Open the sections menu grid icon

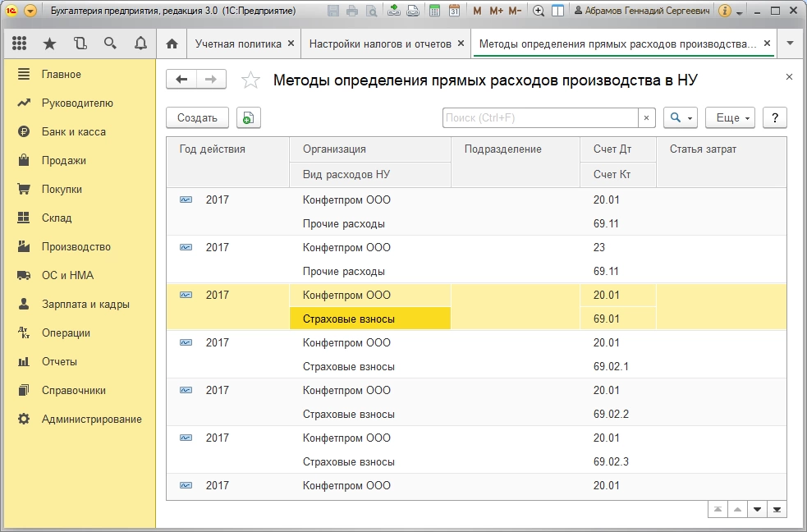19,44
